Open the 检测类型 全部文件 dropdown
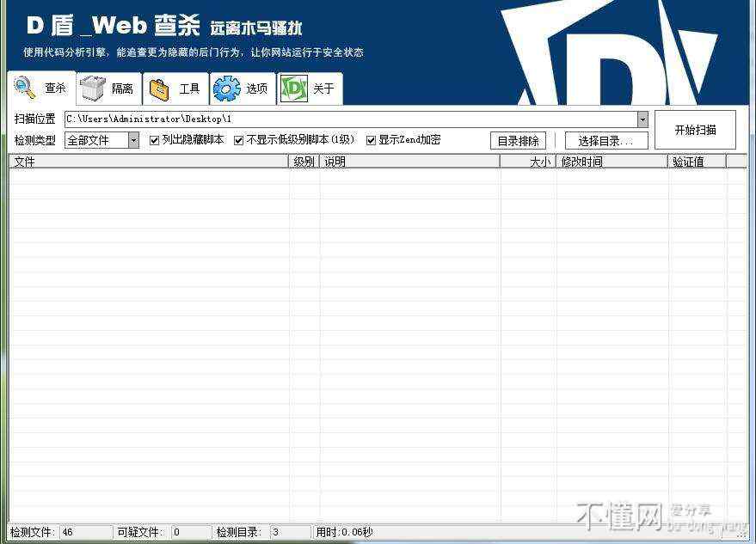The width and height of the screenshot is (756, 544). (x=101, y=140)
